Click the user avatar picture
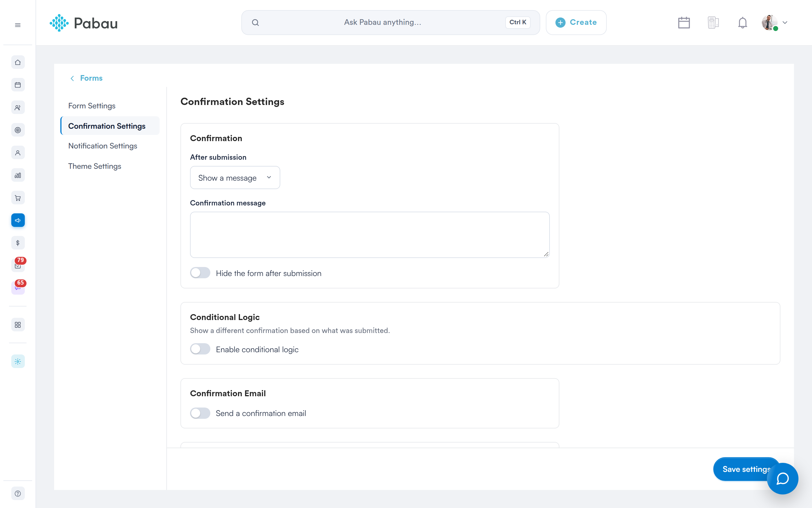 (770, 23)
